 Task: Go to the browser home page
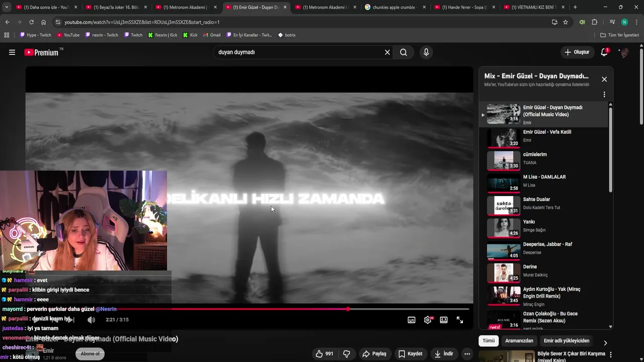tap(43, 22)
